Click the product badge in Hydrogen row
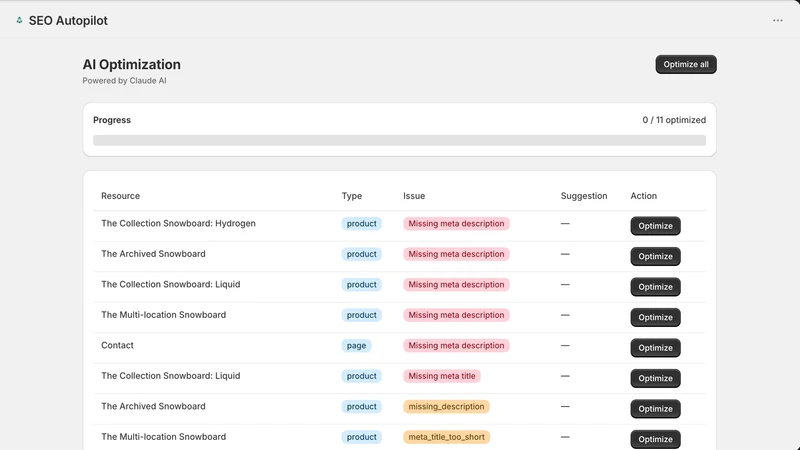The width and height of the screenshot is (800, 450). (x=361, y=223)
